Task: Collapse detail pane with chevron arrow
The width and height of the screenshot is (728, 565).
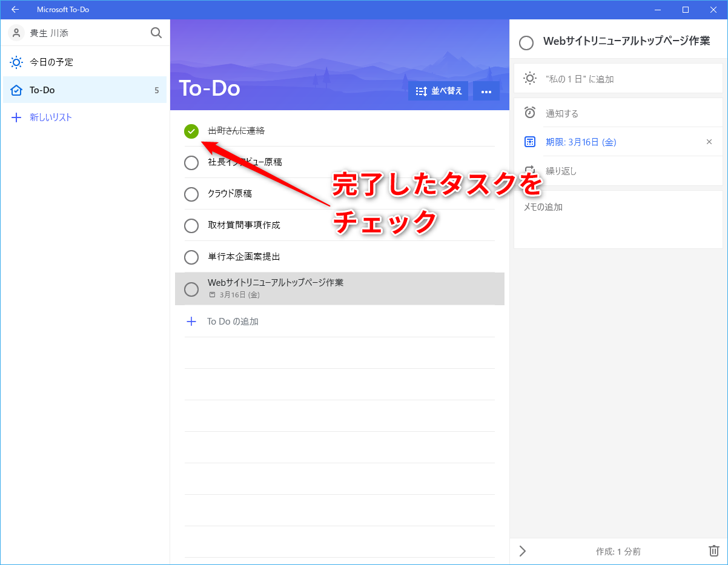Action: point(523,551)
